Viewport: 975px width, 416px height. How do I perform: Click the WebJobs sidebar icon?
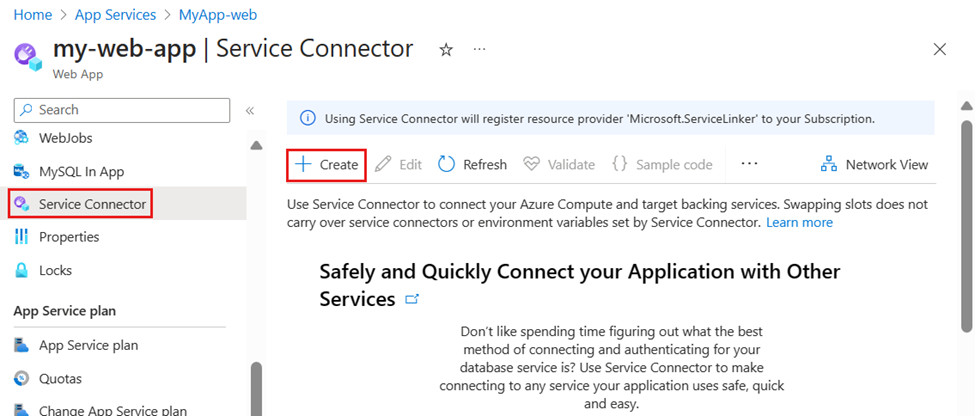(21, 138)
